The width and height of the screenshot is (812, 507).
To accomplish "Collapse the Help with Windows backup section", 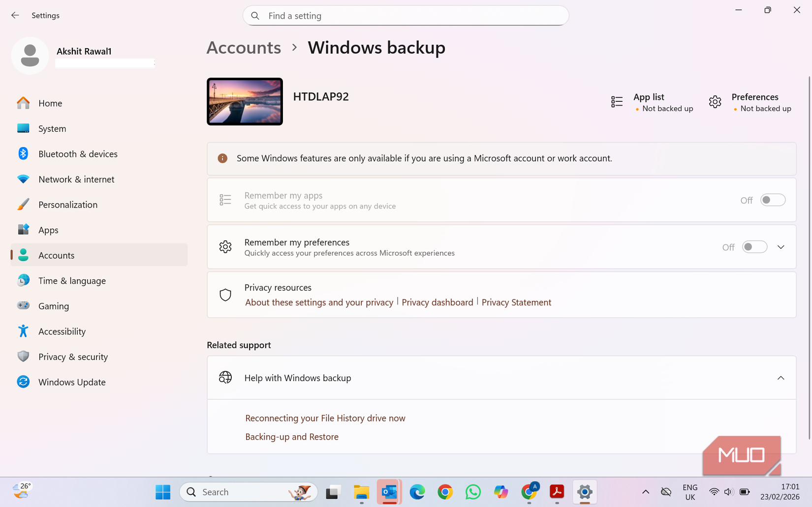I will (781, 378).
